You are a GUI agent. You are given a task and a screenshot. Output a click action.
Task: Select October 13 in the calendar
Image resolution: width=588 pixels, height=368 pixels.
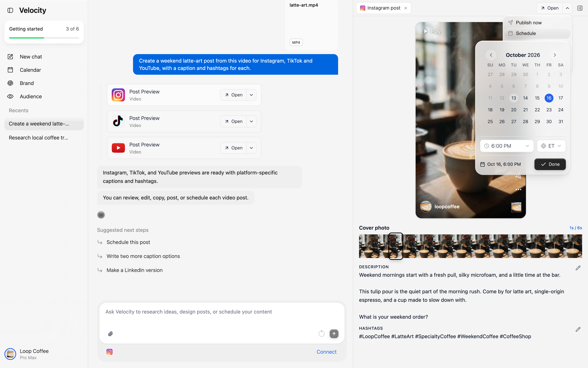[x=513, y=98]
